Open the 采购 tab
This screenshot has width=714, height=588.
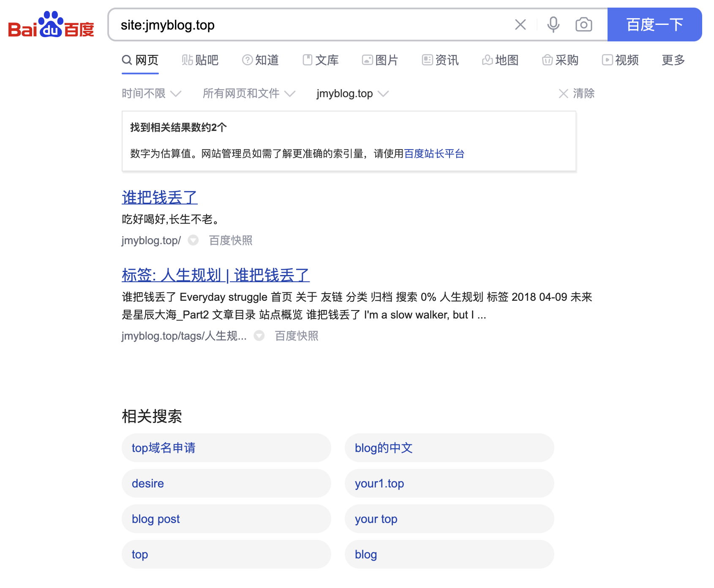coord(560,60)
